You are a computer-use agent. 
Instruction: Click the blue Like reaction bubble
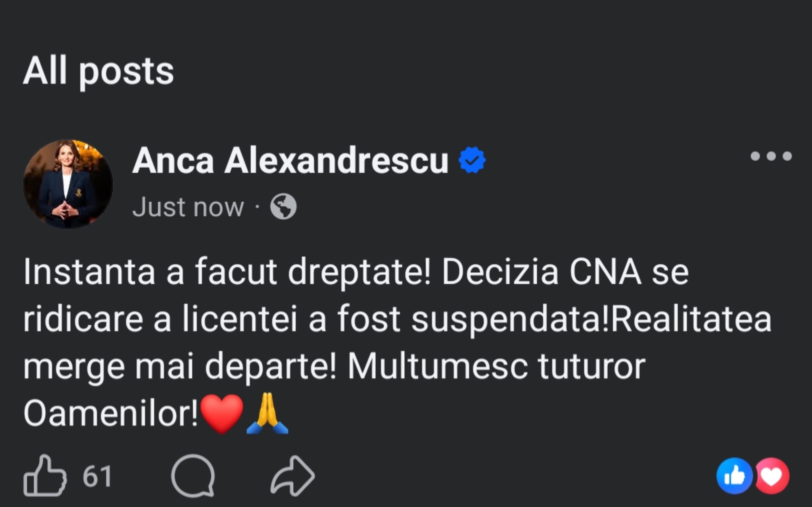tap(734, 476)
